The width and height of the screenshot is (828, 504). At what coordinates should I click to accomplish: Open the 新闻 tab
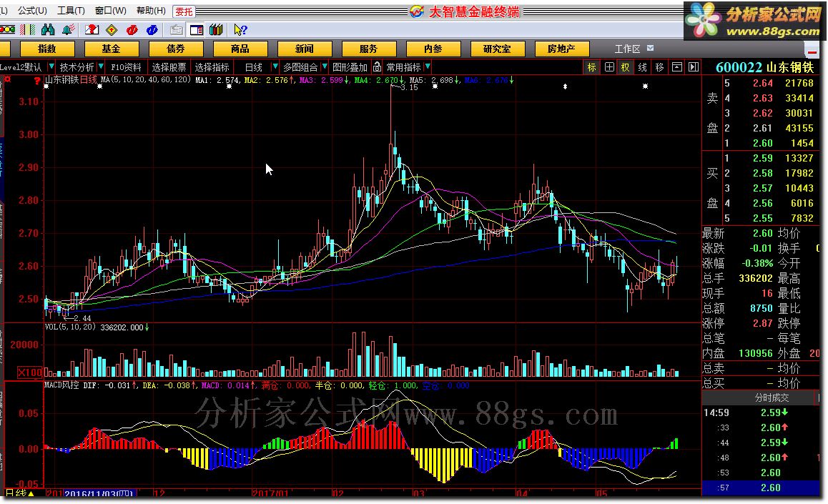(304, 49)
